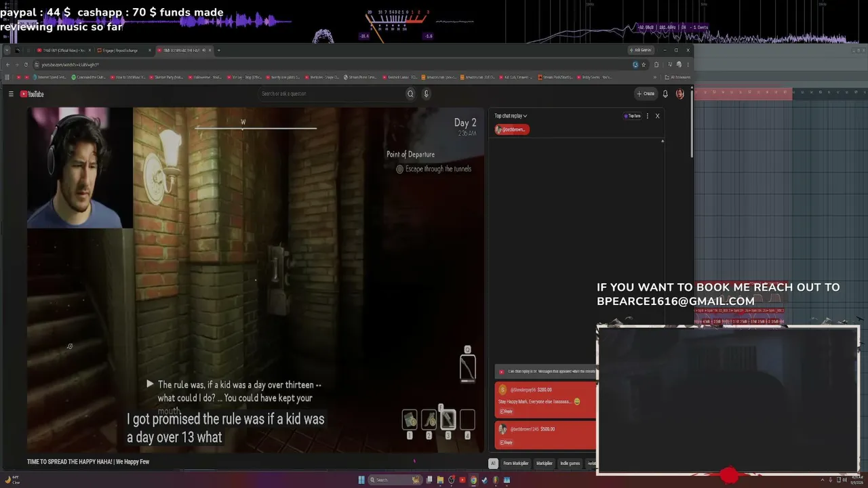Click the Ask Gemini button
This screenshot has height=488, width=868.
click(x=641, y=50)
